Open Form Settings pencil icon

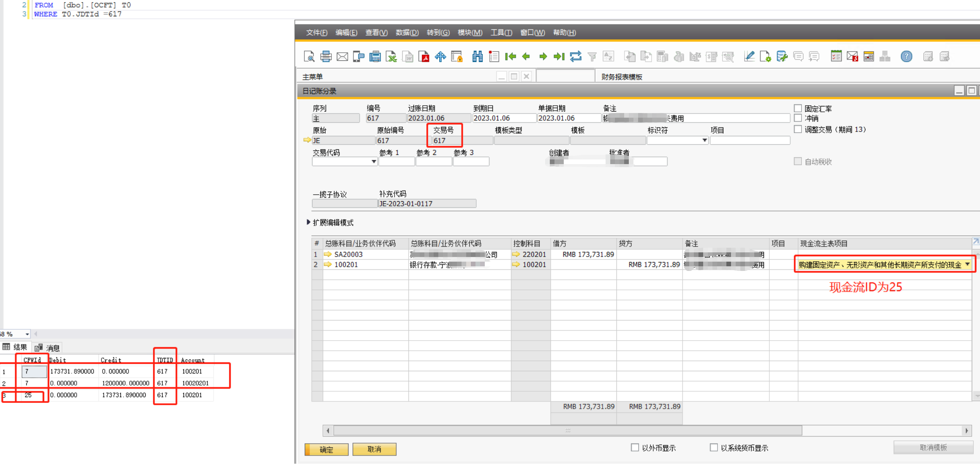(x=749, y=57)
